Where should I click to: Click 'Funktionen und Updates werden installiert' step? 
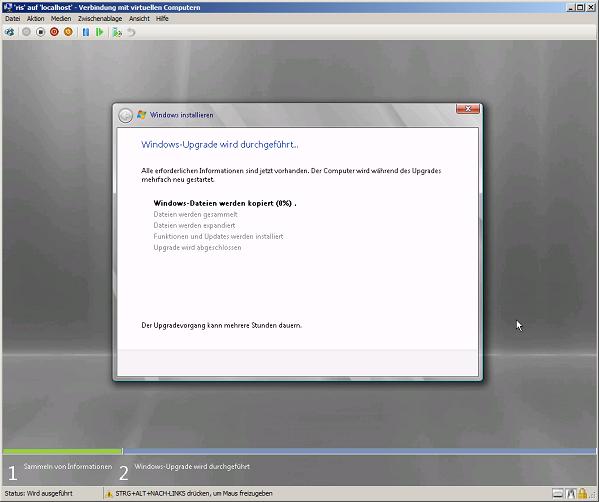click(218, 236)
